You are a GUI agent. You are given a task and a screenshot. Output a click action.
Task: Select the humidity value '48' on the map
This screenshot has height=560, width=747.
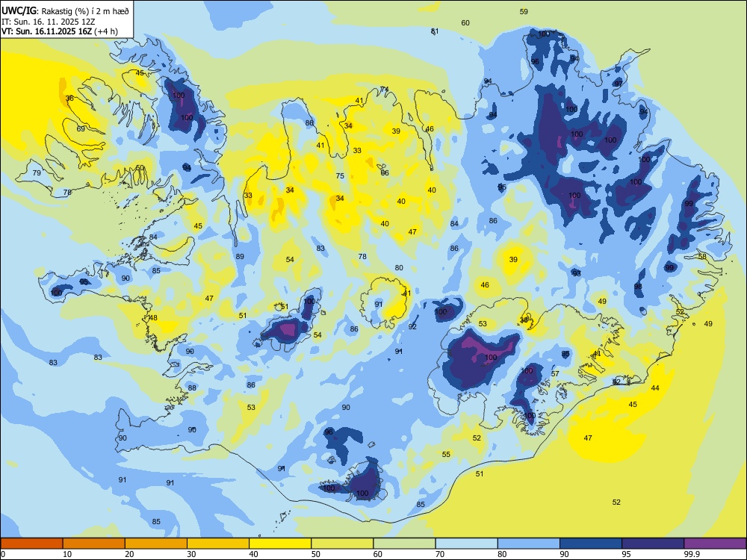click(x=153, y=317)
